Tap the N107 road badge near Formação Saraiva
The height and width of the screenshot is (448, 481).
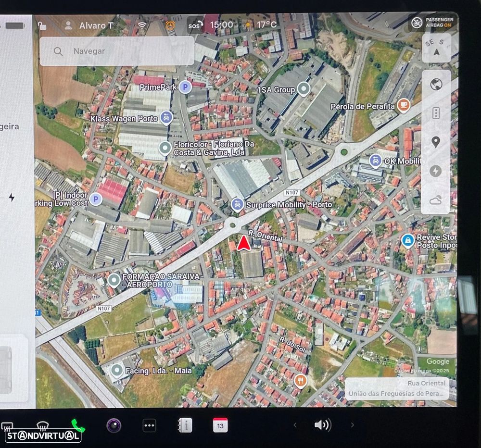pyautogui.click(x=103, y=309)
